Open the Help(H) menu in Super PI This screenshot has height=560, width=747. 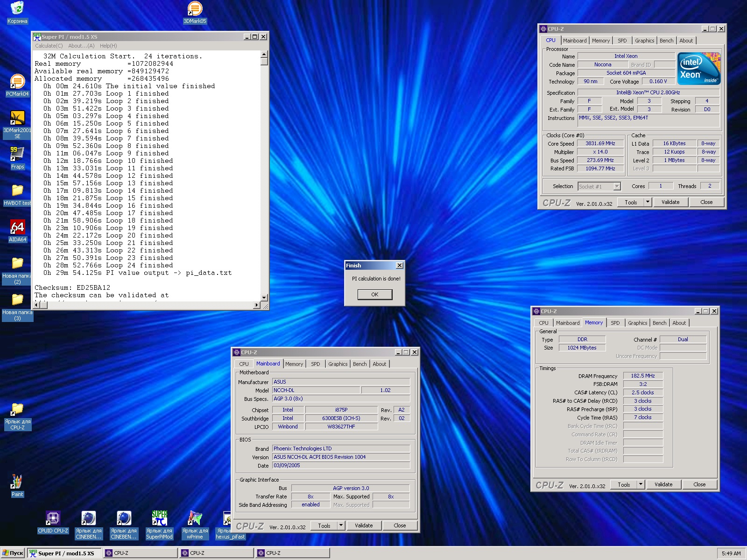point(108,46)
